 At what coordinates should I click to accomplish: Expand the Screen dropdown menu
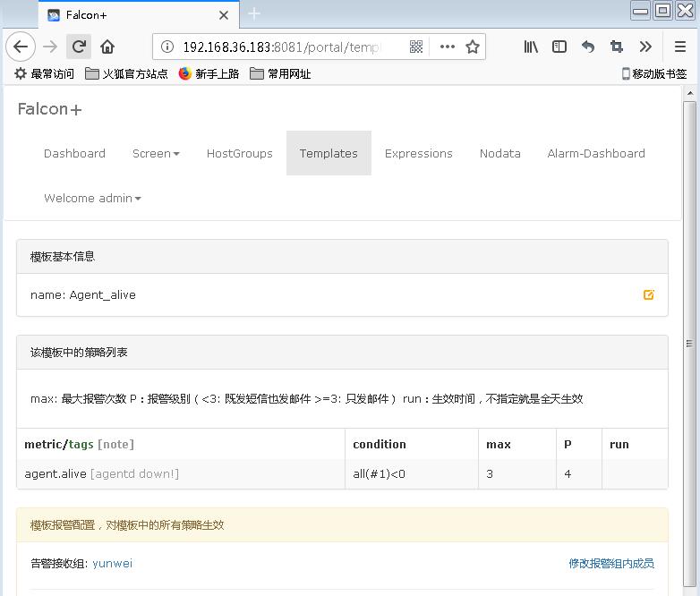click(x=156, y=153)
